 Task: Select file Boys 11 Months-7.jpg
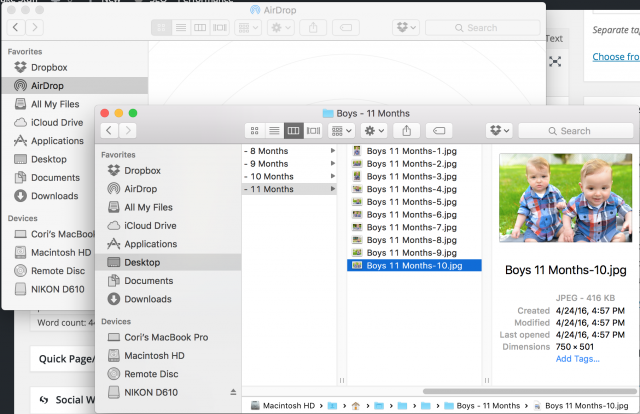(x=414, y=227)
